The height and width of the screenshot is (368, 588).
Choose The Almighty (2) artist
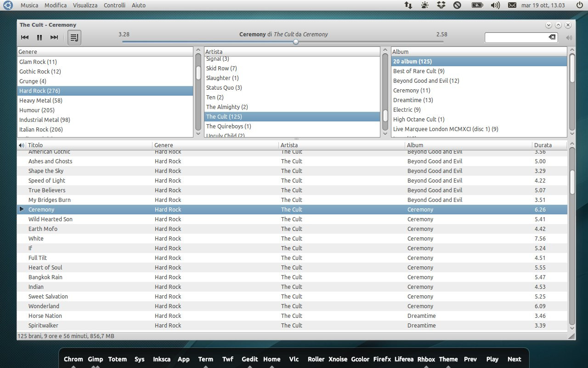[x=292, y=107]
